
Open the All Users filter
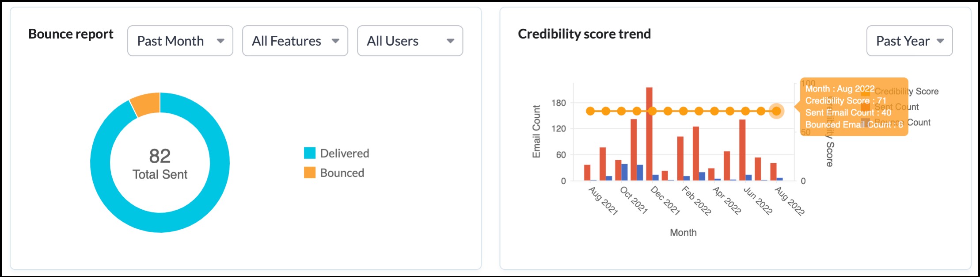tap(410, 41)
